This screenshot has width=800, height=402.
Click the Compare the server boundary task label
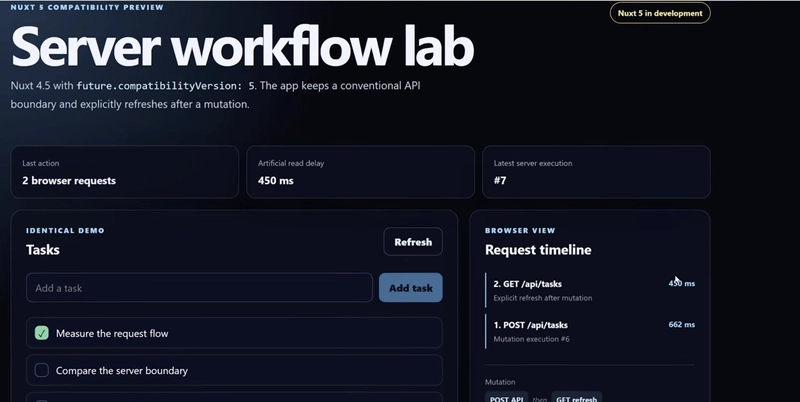pyautogui.click(x=121, y=371)
